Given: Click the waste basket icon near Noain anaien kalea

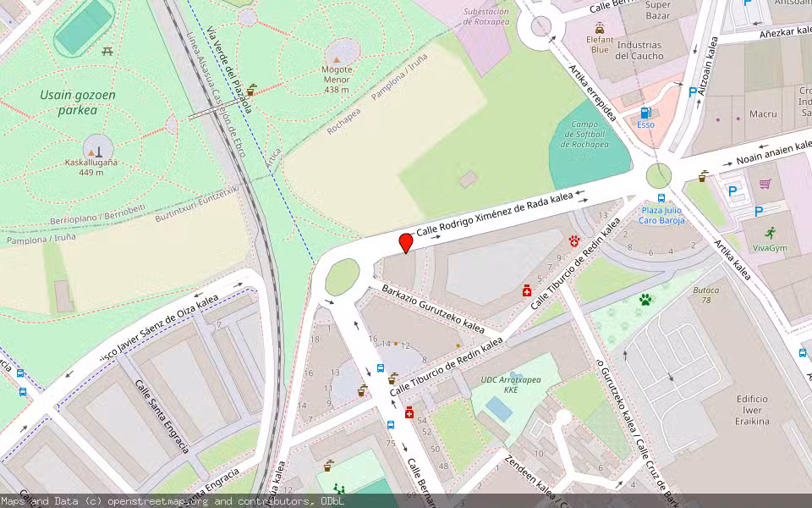Looking at the screenshot, I should pos(703,178).
